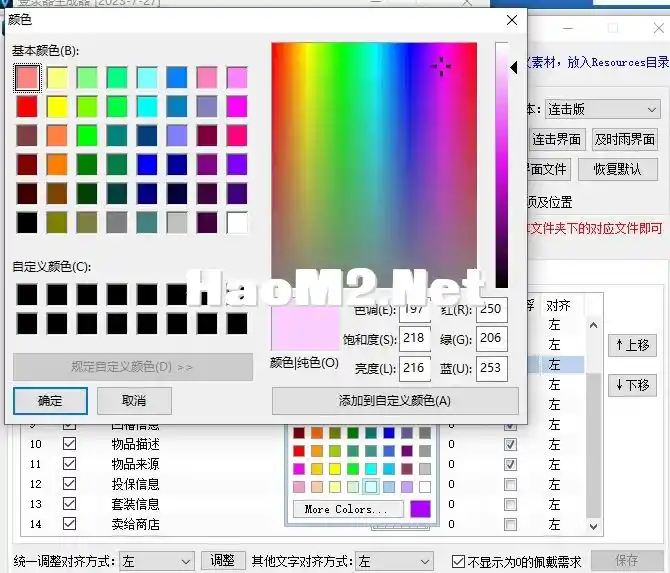Click 及时雨界面 button in background window
This screenshot has width=670, height=573.
(x=625, y=140)
